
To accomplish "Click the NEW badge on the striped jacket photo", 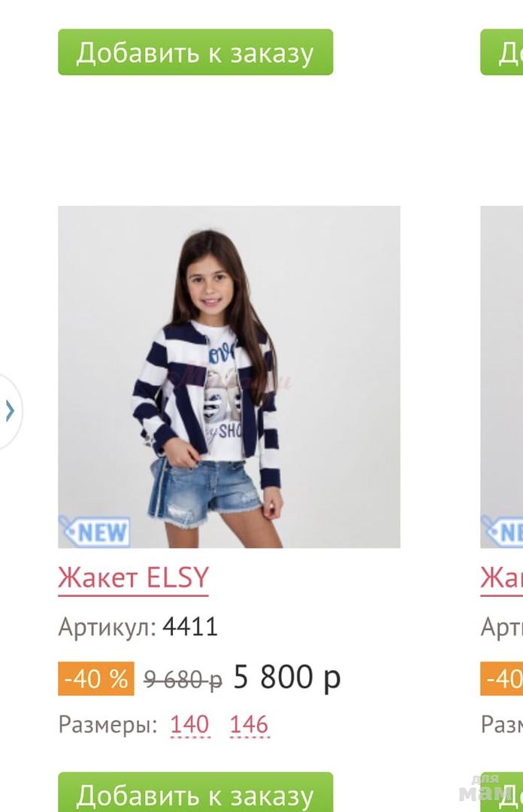I will click(x=94, y=532).
